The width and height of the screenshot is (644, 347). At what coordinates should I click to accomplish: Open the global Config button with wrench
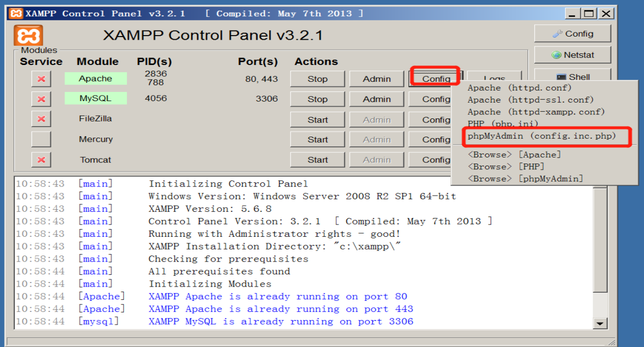point(572,34)
